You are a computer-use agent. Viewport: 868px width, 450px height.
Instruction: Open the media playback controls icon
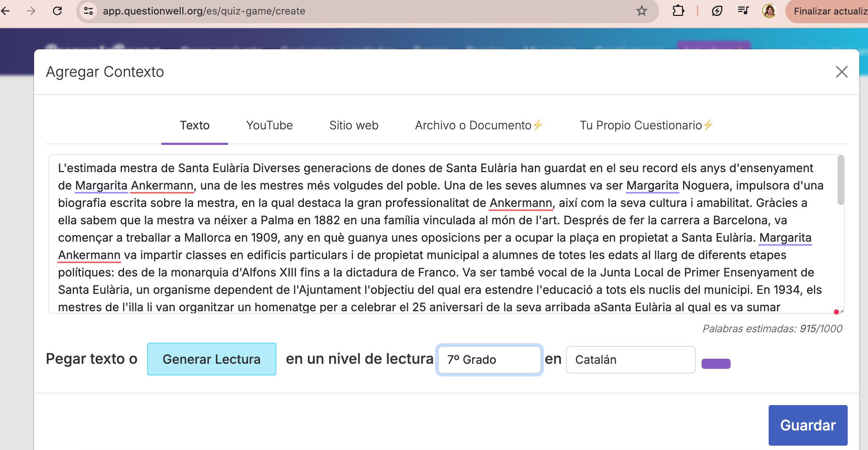click(744, 11)
